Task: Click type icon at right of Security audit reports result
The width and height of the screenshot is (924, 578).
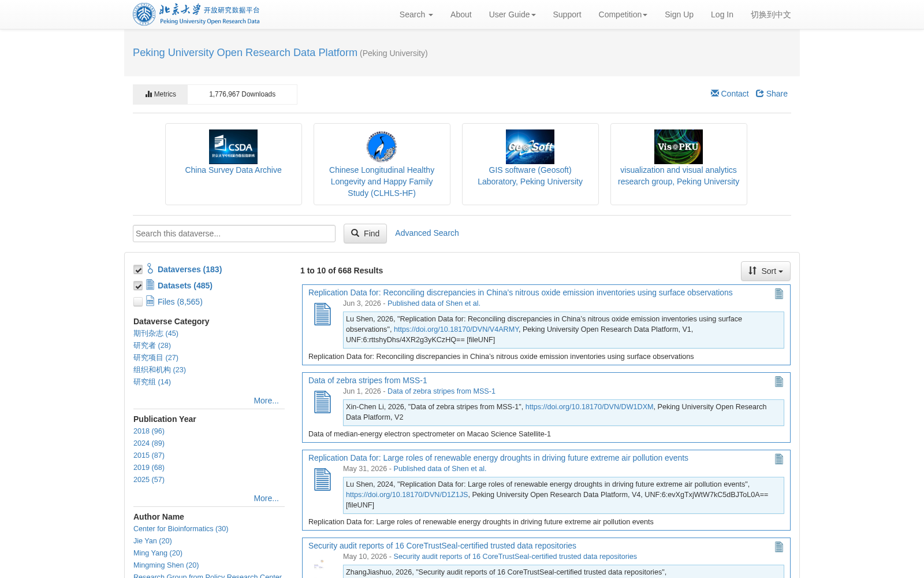Action: [x=779, y=547]
